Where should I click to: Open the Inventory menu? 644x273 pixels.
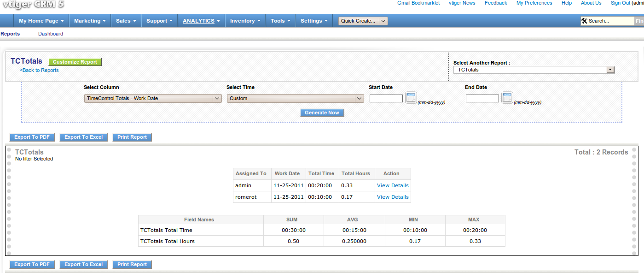245,21
